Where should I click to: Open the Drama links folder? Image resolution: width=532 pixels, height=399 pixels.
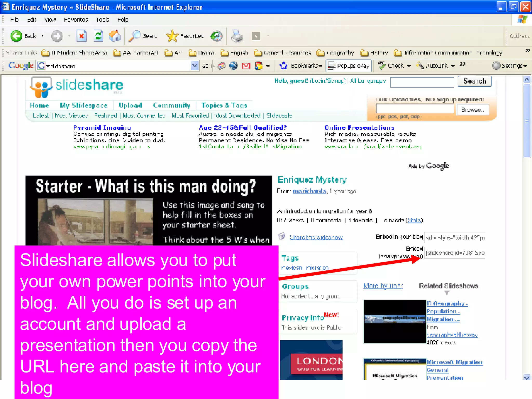[x=202, y=53]
